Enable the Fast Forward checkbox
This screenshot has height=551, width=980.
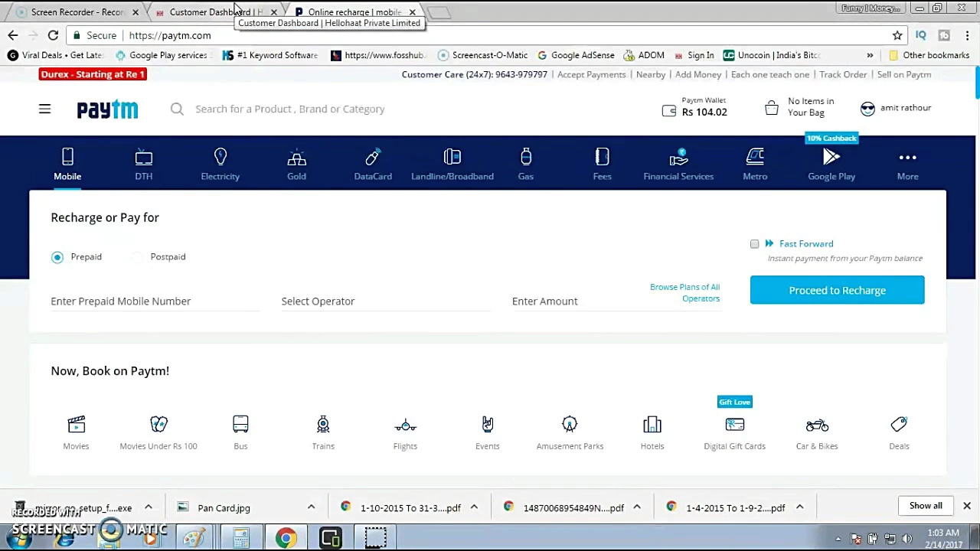tap(754, 244)
